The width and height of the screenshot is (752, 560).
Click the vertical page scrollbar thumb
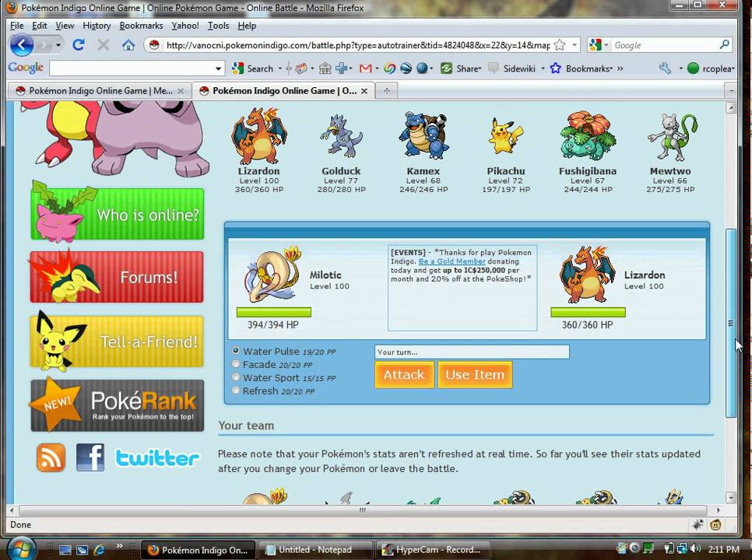731,323
